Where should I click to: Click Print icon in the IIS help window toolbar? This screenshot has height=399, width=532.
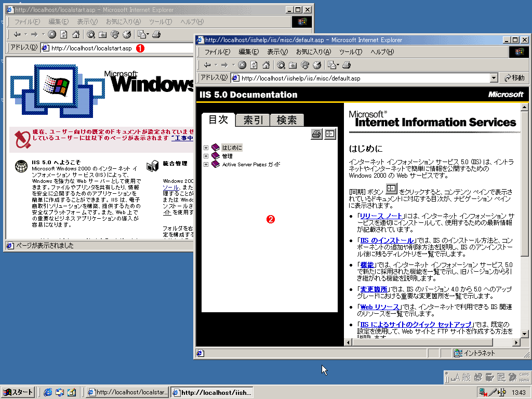[x=347, y=65]
